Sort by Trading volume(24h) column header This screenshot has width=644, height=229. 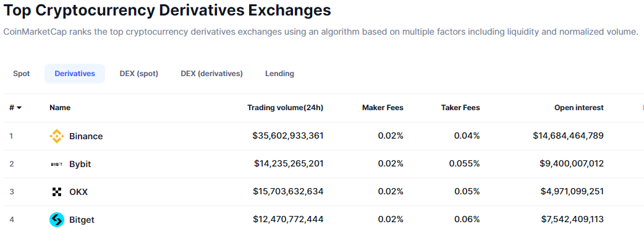[x=285, y=108]
